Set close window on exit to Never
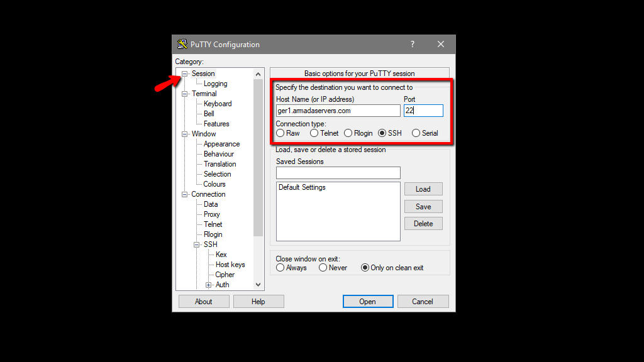Image resolution: width=644 pixels, height=362 pixels. (323, 267)
